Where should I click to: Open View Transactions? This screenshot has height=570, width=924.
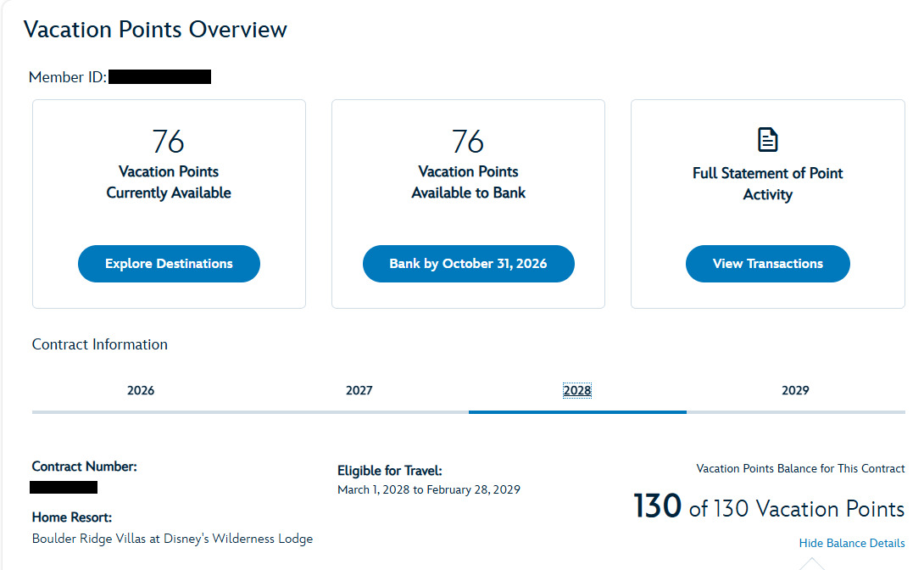click(768, 264)
